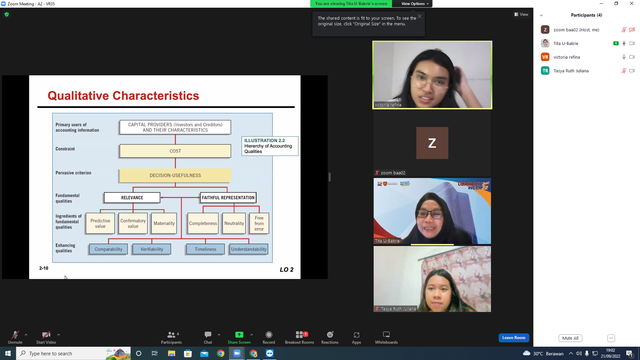
Task: Toggle Tita U-Bakrie's microphone icon
Action: point(624,43)
